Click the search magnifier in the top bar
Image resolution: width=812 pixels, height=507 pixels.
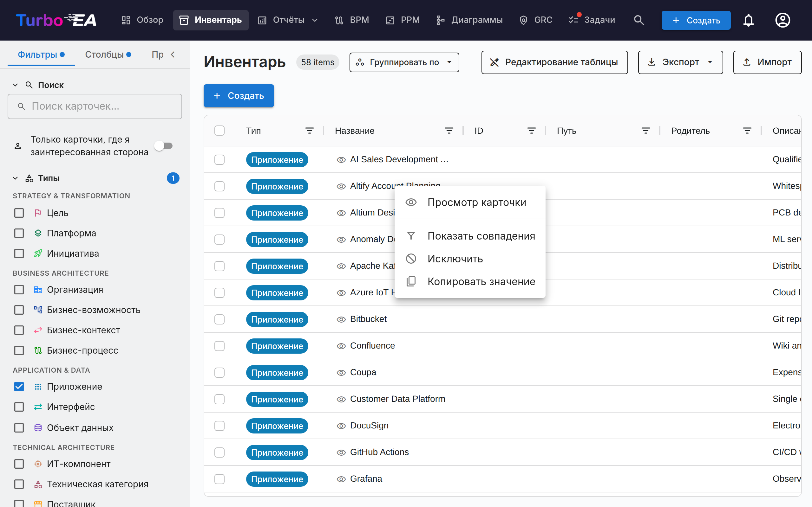639,20
